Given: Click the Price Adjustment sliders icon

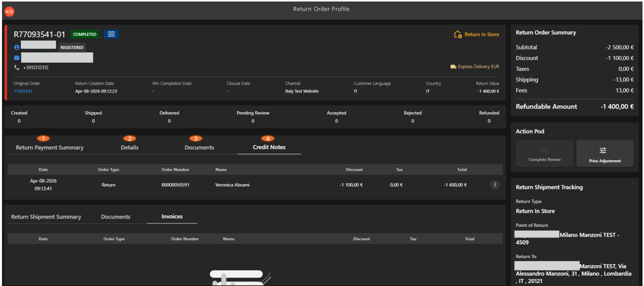Looking at the screenshot, I should [x=603, y=150].
